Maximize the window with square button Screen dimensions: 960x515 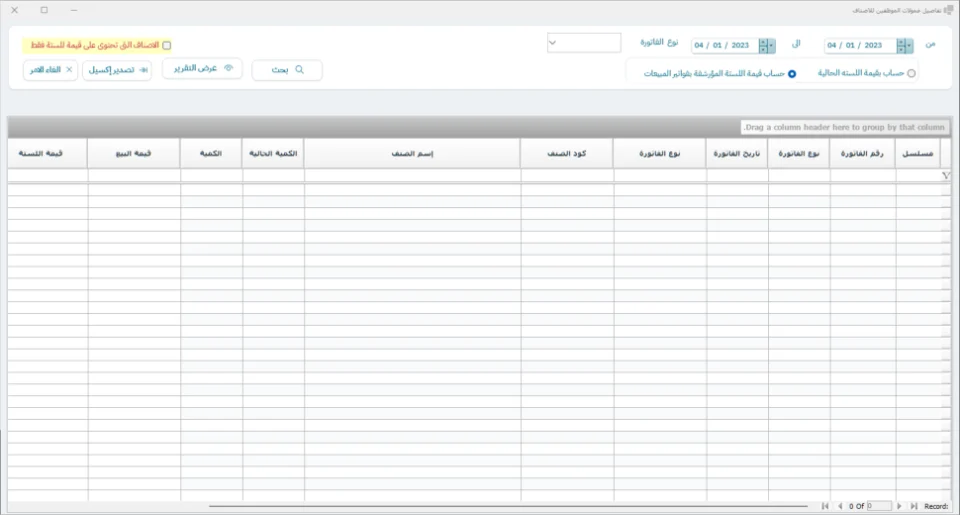click(44, 10)
